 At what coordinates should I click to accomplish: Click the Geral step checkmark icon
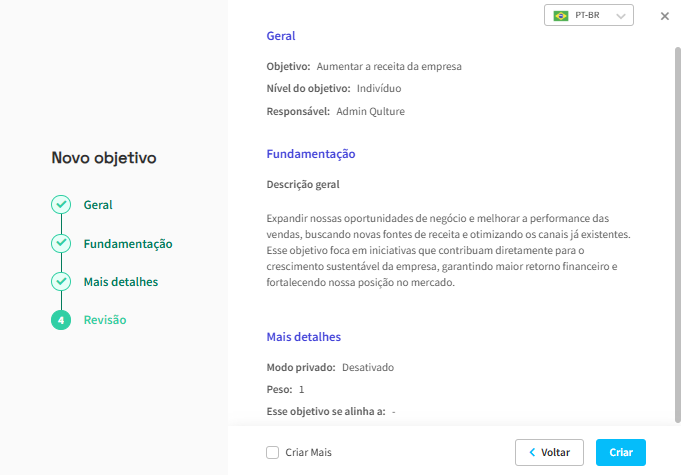pyautogui.click(x=61, y=205)
